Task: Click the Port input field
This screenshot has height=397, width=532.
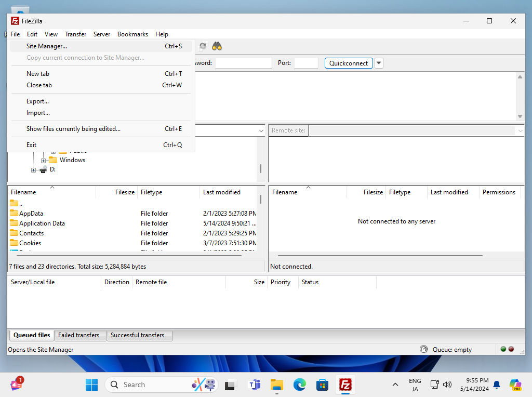Action: pyautogui.click(x=306, y=63)
